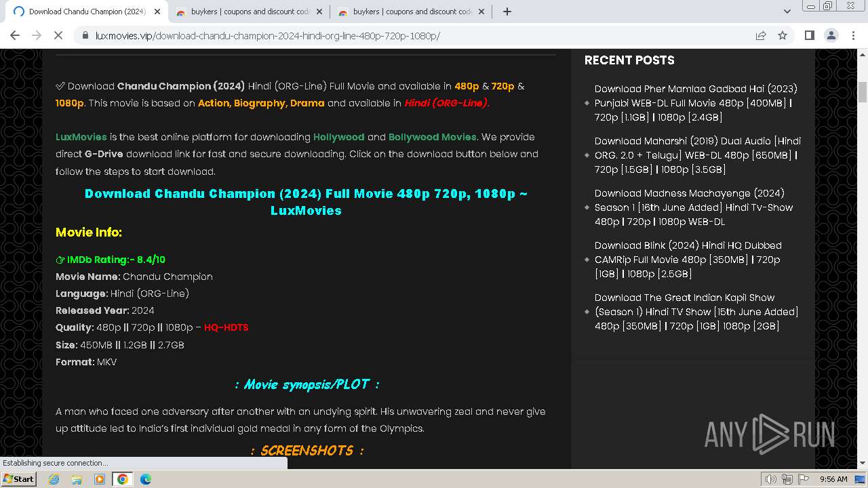Open recent post Madness Machayenge (2024)
The width and height of the screenshot is (868, 488).
[694, 207]
